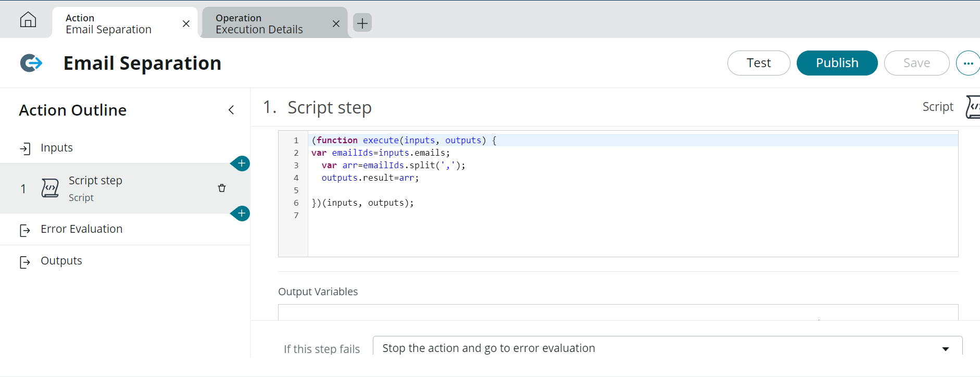
Task: Open a new tab with the plus icon
Action: pos(362,23)
